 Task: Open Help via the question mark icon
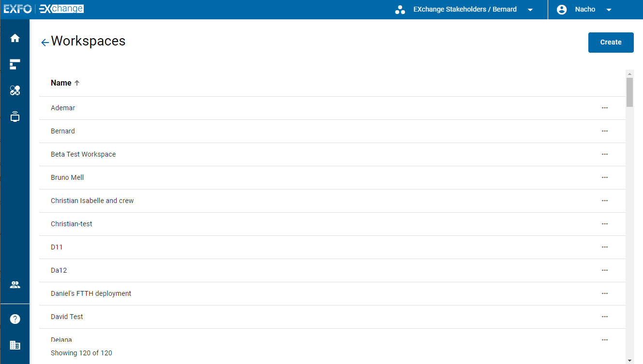click(15, 319)
